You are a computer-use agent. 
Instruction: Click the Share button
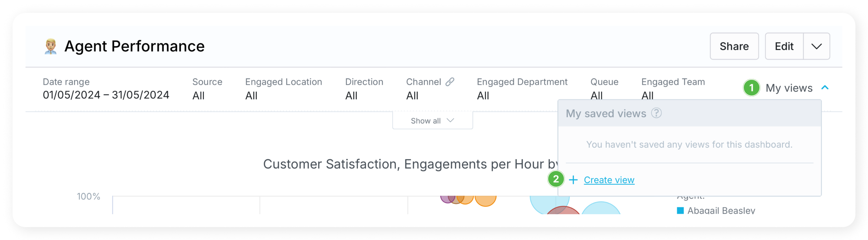(734, 46)
